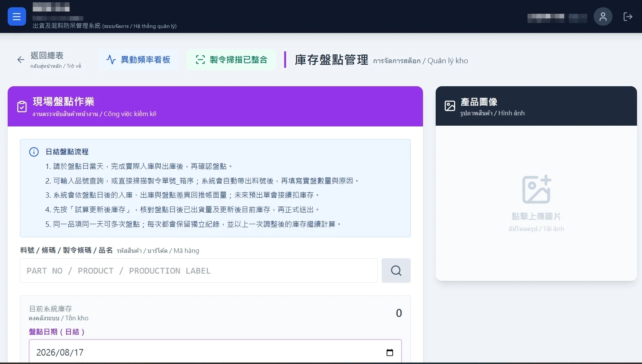This screenshot has width=642, height=364.
Task: Focus the PART NO search input
Action: 199,271
